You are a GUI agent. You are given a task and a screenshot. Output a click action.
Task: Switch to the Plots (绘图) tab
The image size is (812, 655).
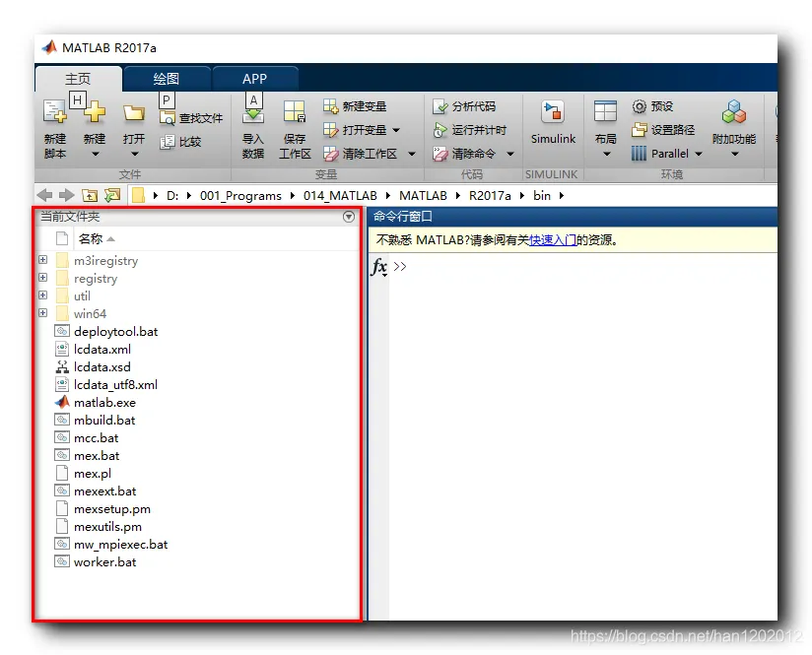point(167,79)
